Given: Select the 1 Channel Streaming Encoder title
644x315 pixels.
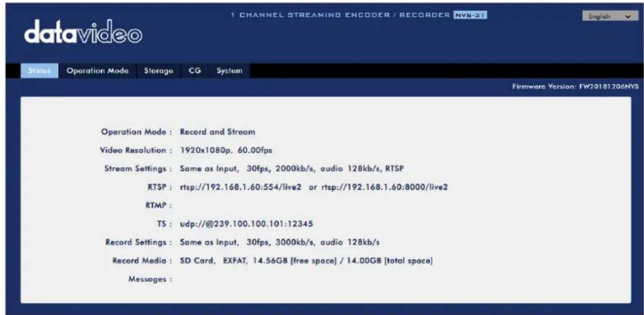Looking at the screenshot, I should click(x=341, y=16).
